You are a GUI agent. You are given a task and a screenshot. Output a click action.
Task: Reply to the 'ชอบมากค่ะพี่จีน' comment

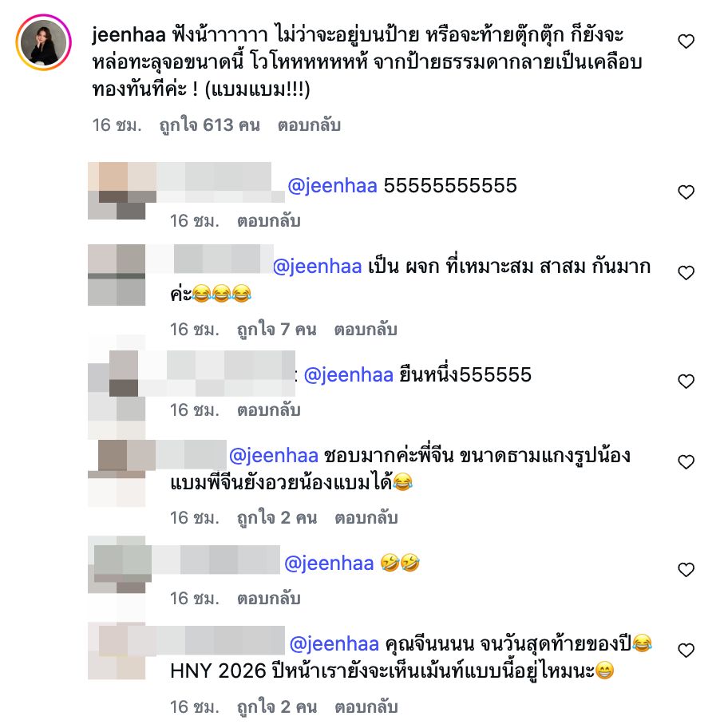tap(366, 518)
